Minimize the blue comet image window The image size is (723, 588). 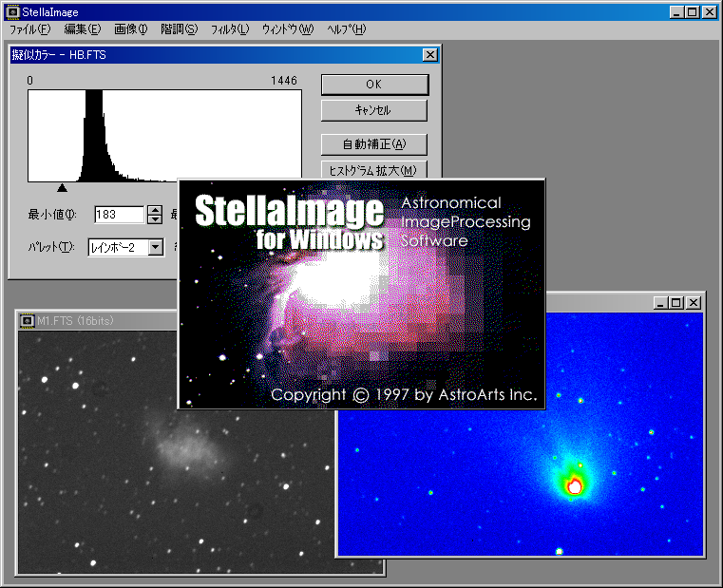click(662, 302)
